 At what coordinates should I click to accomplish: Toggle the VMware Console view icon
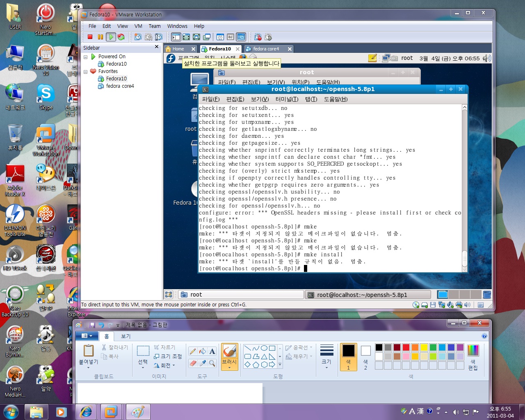[241, 37]
